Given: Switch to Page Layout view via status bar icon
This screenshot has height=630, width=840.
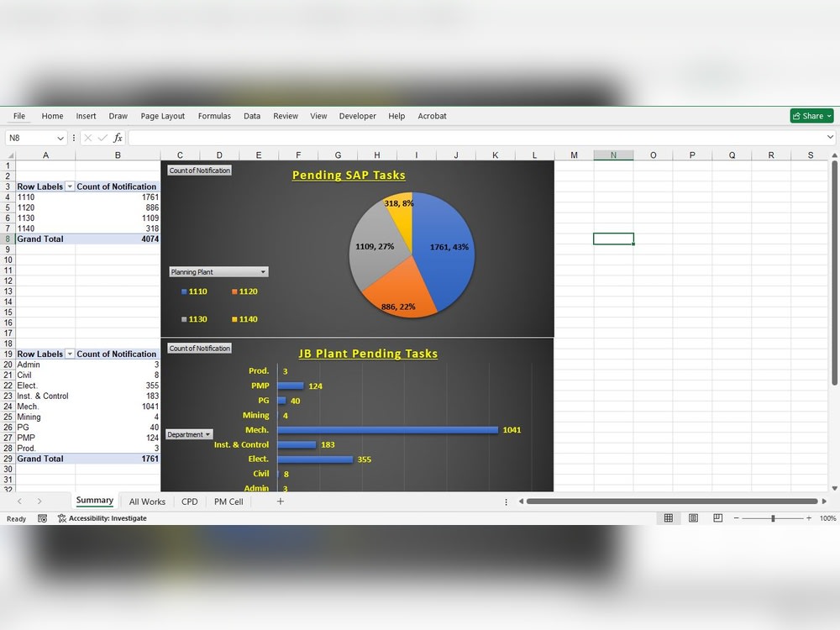Looking at the screenshot, I should coord(692,517).
